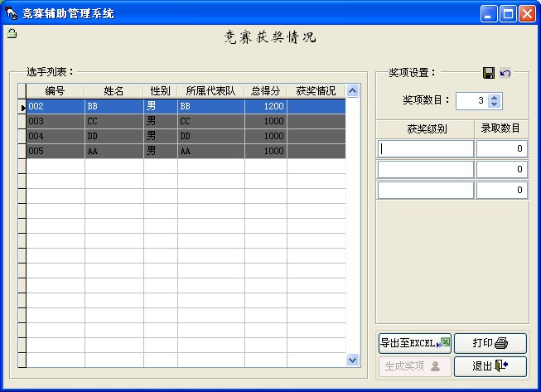Click first 录取数目 field

(502, 148)
